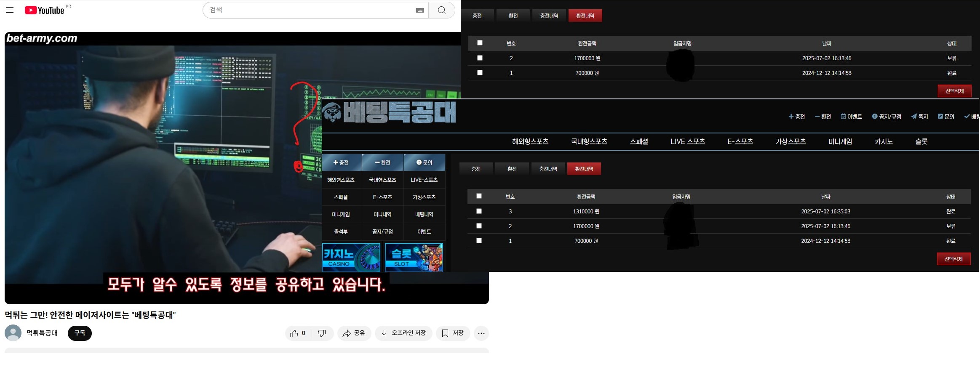Switch to 환전내역 tab in lower panel
980x367 pixels.
pos(584,169)
